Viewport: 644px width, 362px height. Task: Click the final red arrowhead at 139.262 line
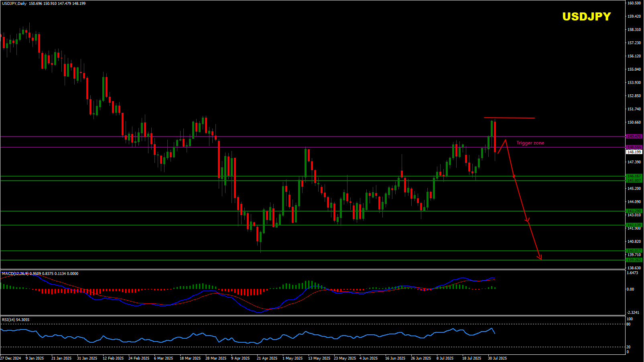coord(540,257)
